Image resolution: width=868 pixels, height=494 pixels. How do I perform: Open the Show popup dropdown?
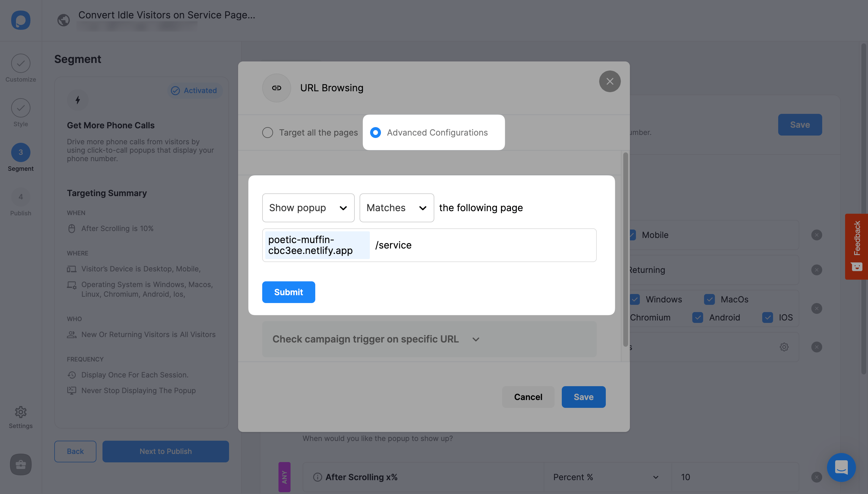308,208
